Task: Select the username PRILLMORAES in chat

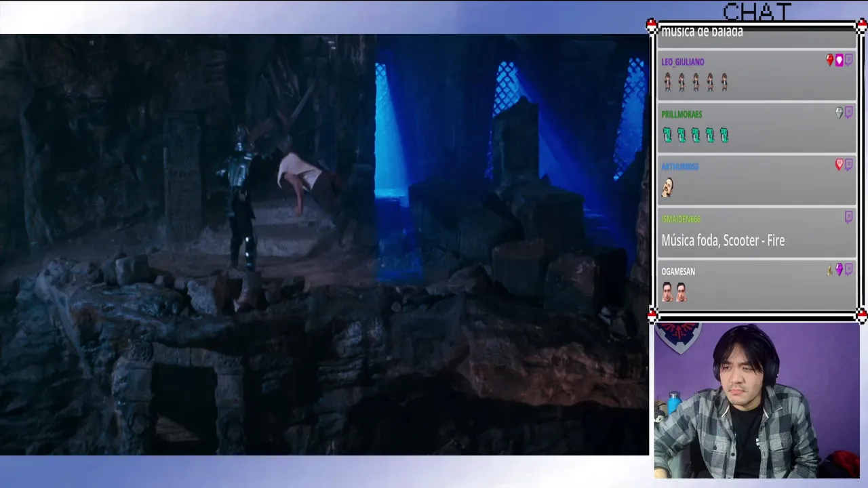Action: (x=682, y=114)
